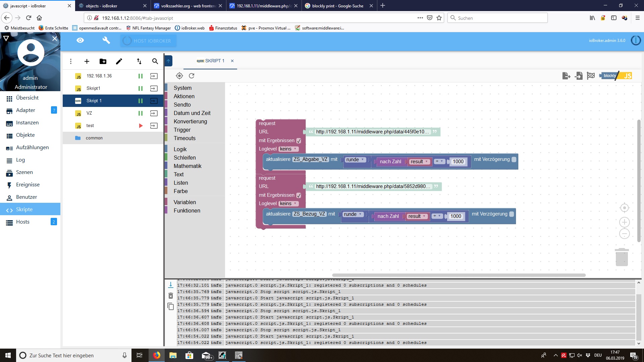Click the stop script button for Skript 1
This screenshot has height=362, width=644.
click(140, 100)
